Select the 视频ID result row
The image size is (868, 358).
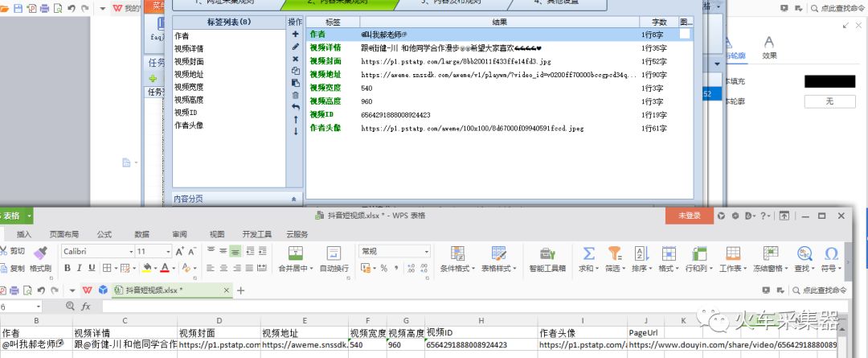click(499, 115)
